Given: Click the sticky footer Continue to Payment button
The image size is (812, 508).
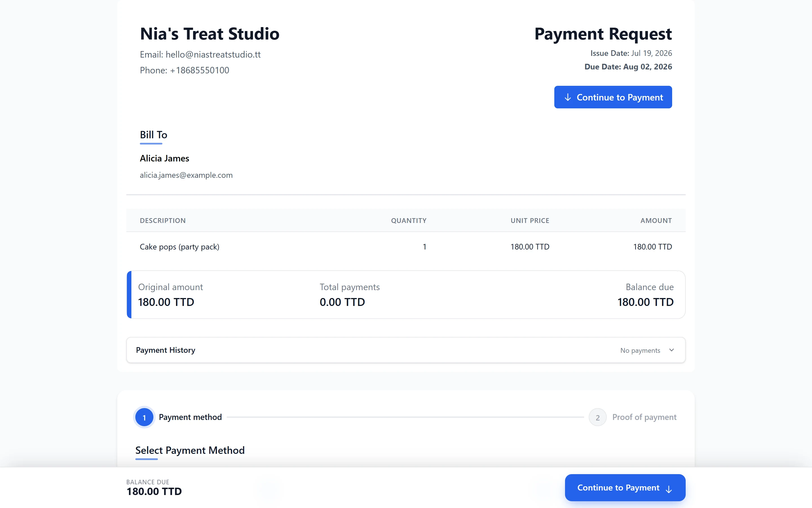Looking at the screenshot, I should pos(625,487).
